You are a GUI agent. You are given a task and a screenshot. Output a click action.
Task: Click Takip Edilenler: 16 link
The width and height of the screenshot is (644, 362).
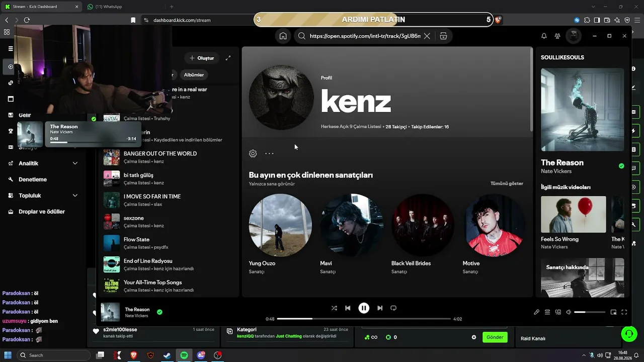click(430, 127)
